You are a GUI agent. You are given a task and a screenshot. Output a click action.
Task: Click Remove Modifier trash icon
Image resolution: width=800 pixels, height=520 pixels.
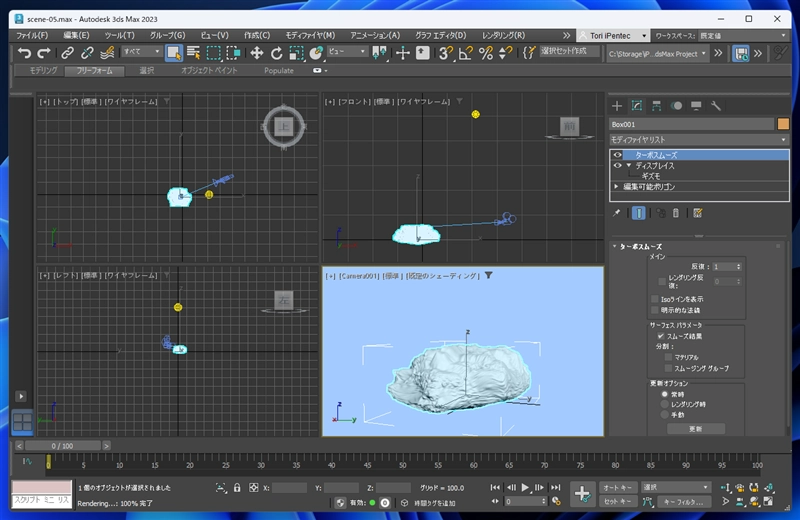point(676,213)
